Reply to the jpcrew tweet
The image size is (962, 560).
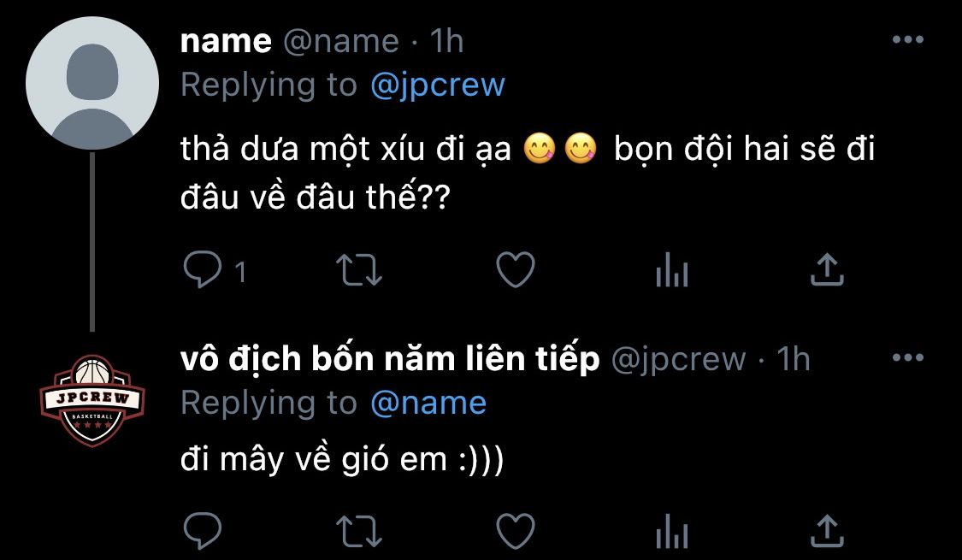pyautogui.click(x=203, y=529)
